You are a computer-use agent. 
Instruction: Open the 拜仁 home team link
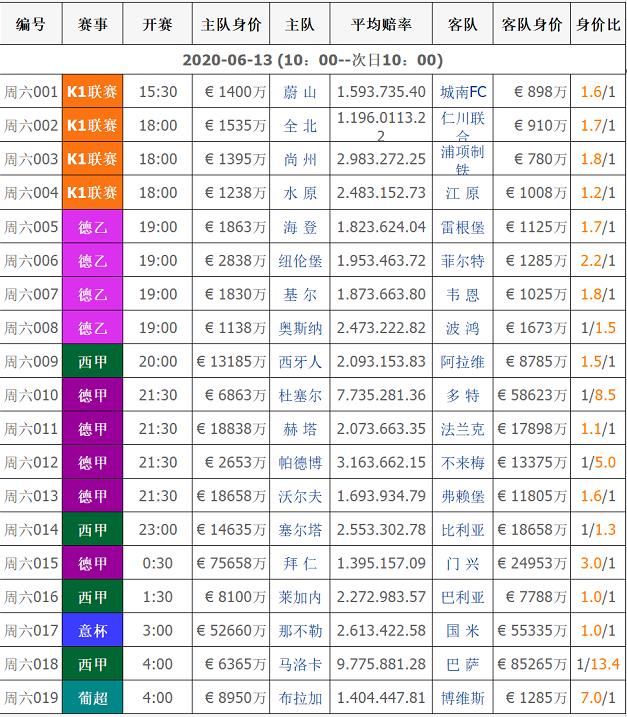pos(300,564)
